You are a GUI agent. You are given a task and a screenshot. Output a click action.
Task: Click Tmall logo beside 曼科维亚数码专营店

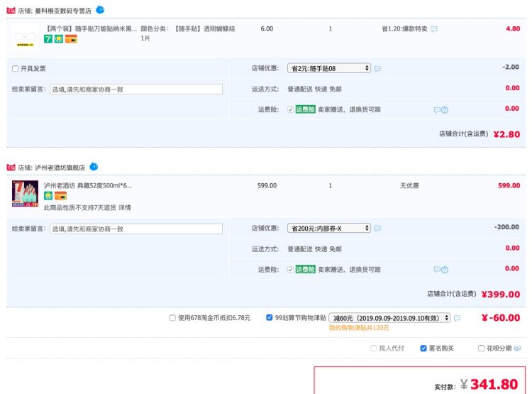[x=11, y=11]
